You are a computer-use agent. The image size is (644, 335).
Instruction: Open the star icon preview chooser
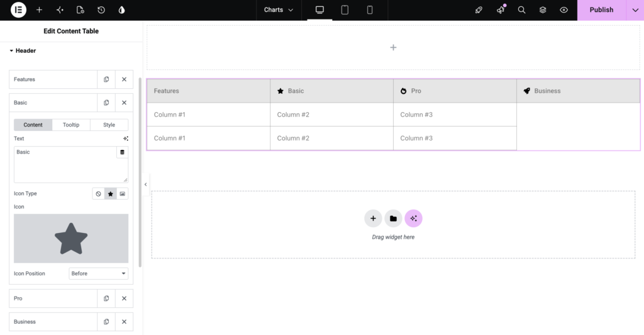point(71,239)
